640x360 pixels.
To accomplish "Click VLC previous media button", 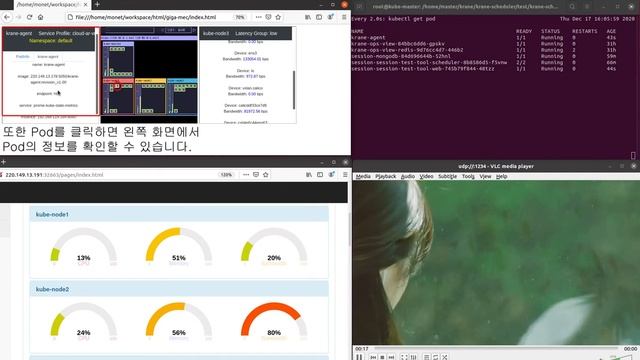I will coord(373,357).
